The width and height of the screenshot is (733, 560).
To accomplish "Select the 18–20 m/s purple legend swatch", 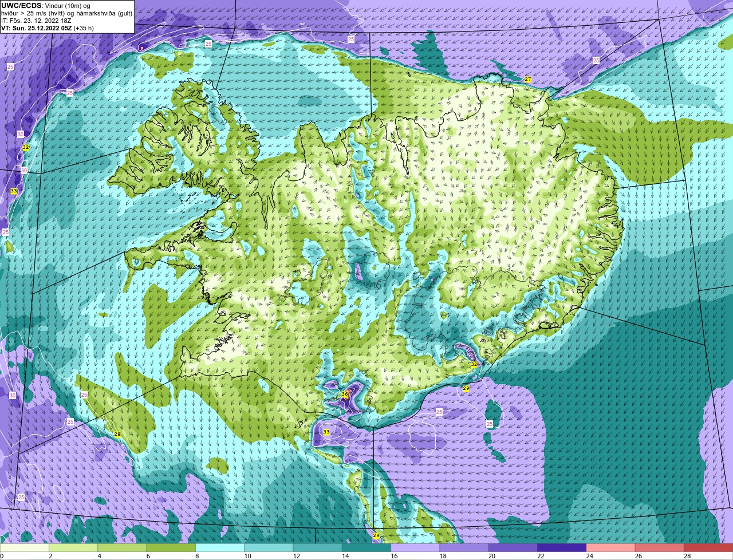I will tap(464, 547).
